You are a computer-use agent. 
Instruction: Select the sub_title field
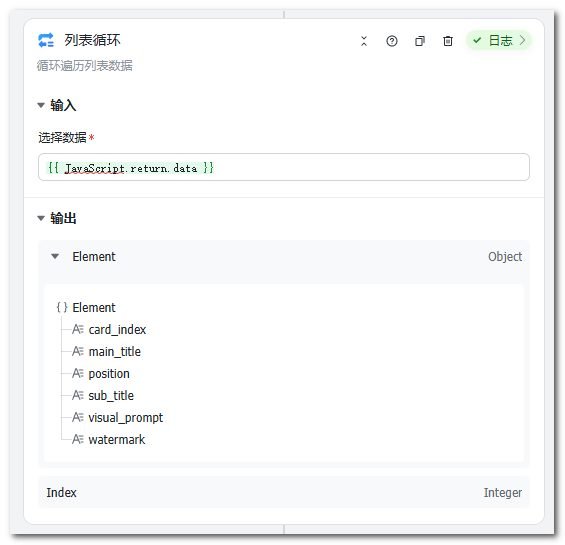tap(111, 395)
